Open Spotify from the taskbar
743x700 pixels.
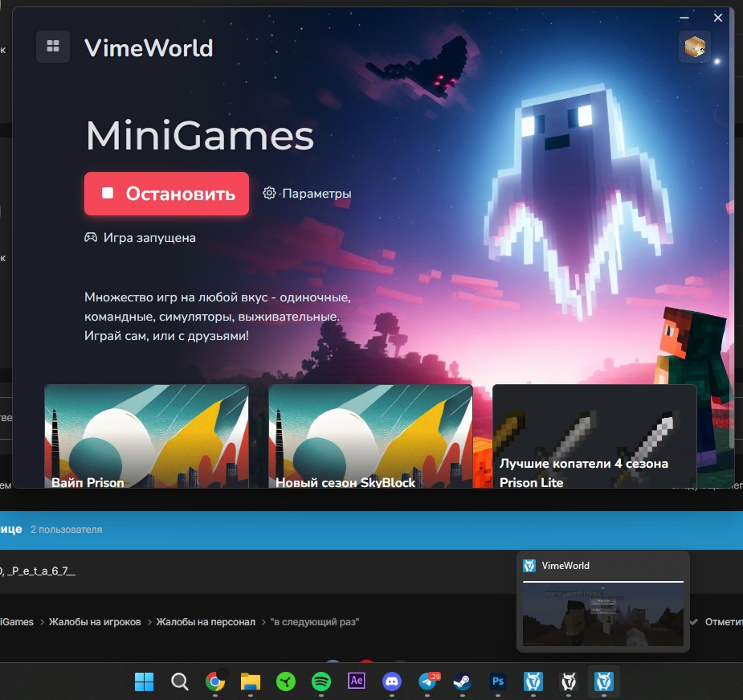[321, 682]
